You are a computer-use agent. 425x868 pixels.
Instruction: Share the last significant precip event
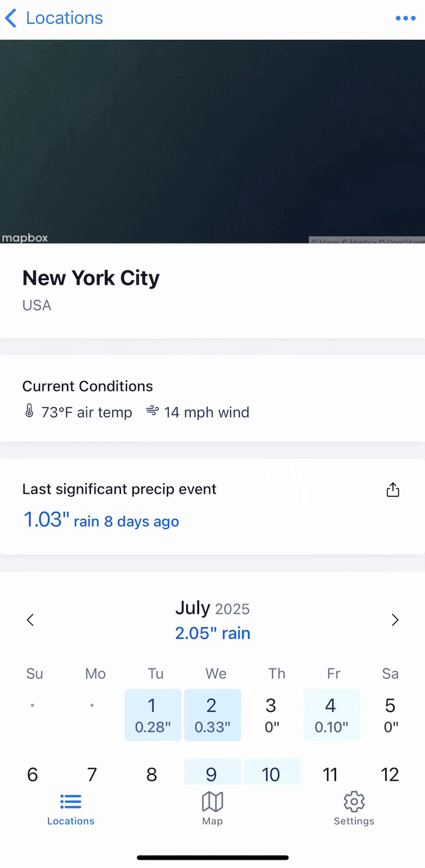click(x=393, y=490)
